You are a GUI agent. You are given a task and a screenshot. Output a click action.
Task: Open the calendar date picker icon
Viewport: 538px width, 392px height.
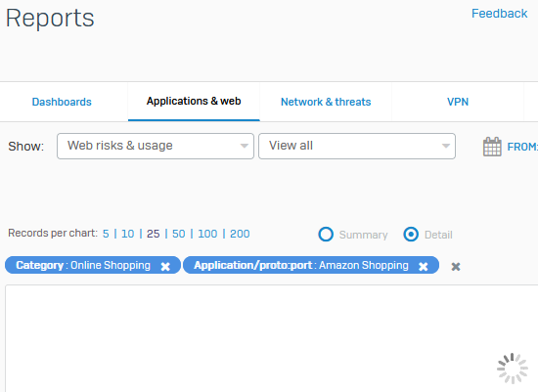coord(492,147)
